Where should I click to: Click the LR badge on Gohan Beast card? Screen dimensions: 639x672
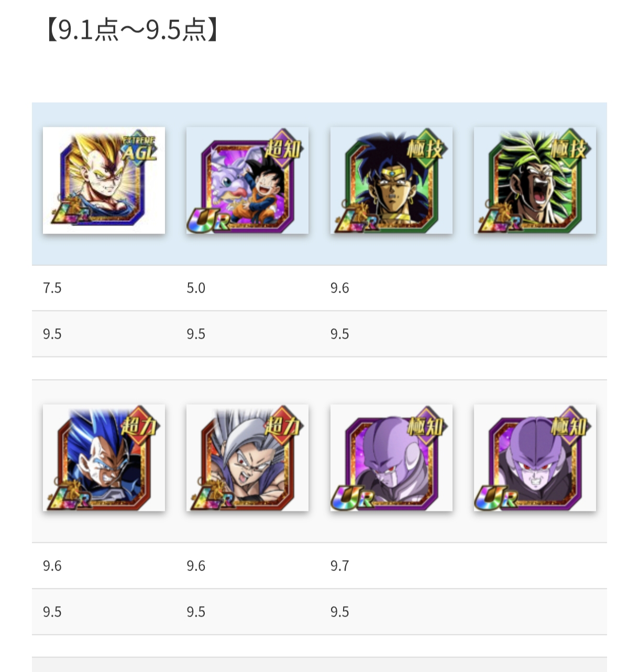tap(212, 497)
